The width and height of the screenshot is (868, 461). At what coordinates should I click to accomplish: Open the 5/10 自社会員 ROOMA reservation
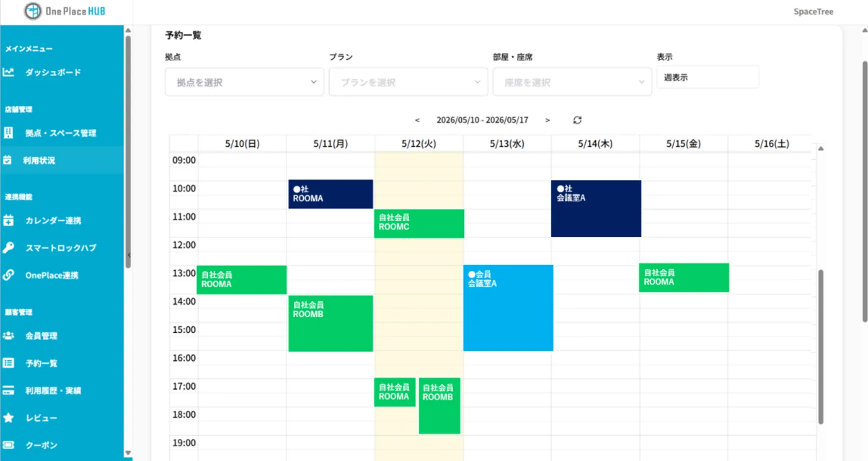click(242, 280)
